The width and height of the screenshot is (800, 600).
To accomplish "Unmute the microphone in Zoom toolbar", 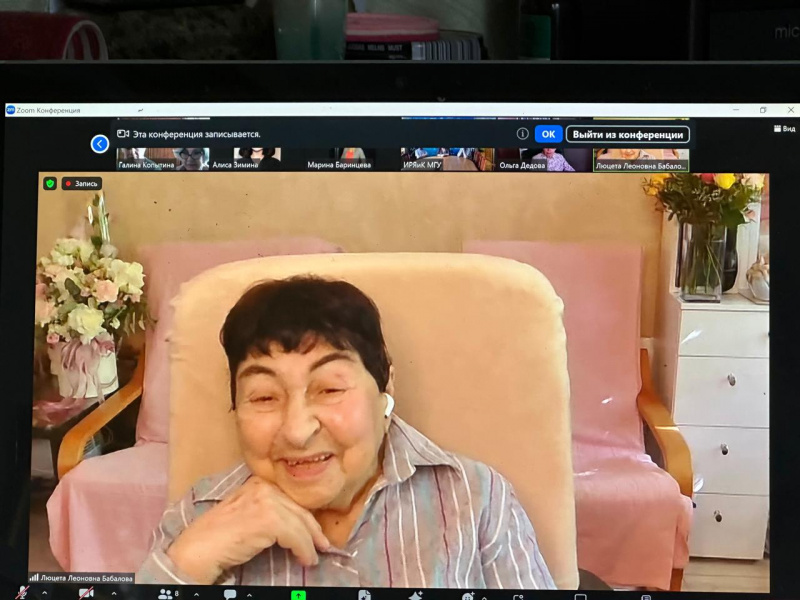I will pyautogui.click(x=22, y=593).
